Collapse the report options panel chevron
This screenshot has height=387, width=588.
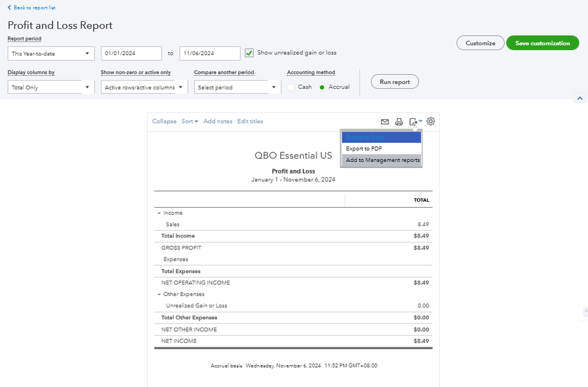[579, 98]
